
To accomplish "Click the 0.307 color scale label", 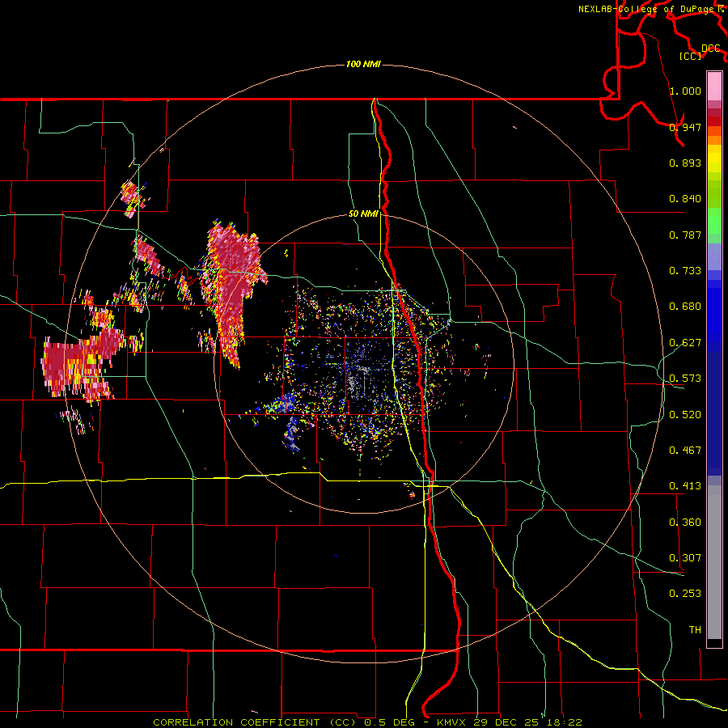I will [x=685, y=558].
